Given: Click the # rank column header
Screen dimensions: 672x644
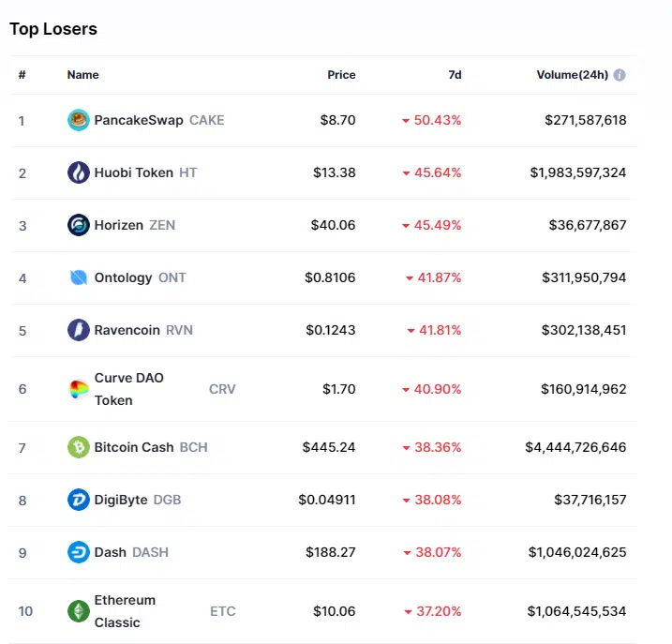Looking at the screenshot, I should tap(22, 75).
